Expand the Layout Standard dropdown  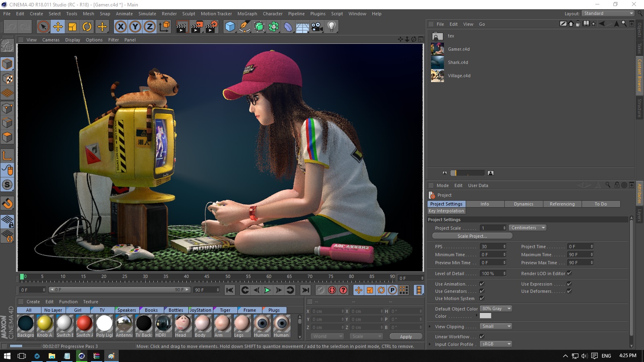point(608,13)
